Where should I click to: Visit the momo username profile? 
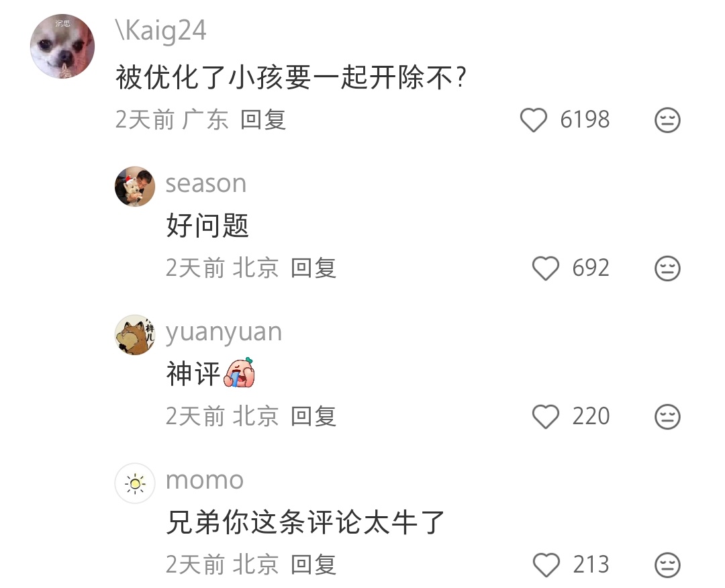pyautogui.click(x=204, y=481)
